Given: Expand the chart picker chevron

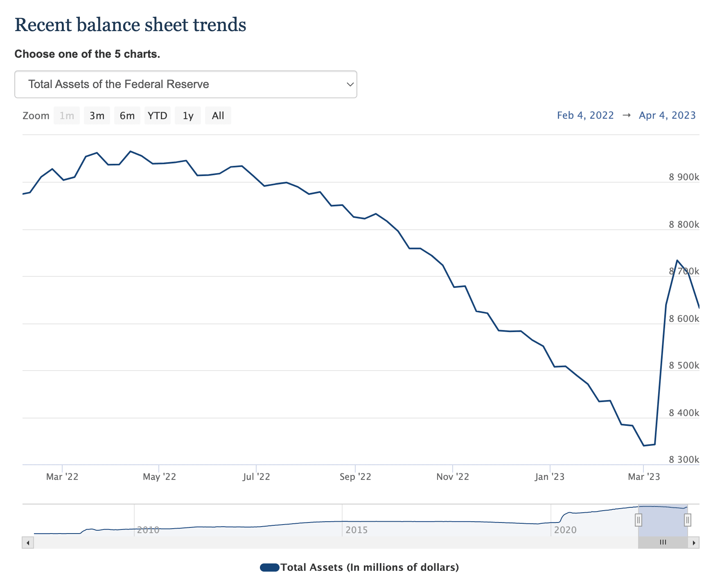Looking at the screenshot, I should click(350, 84).
